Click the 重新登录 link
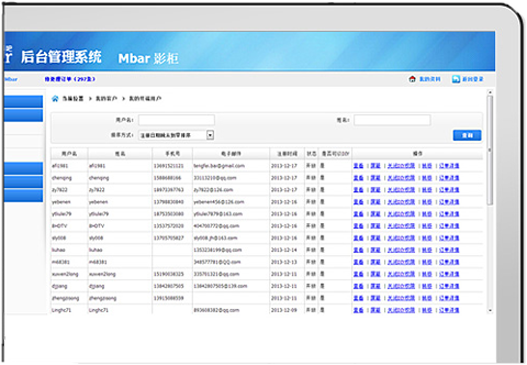527x365 pixels. 473,79
